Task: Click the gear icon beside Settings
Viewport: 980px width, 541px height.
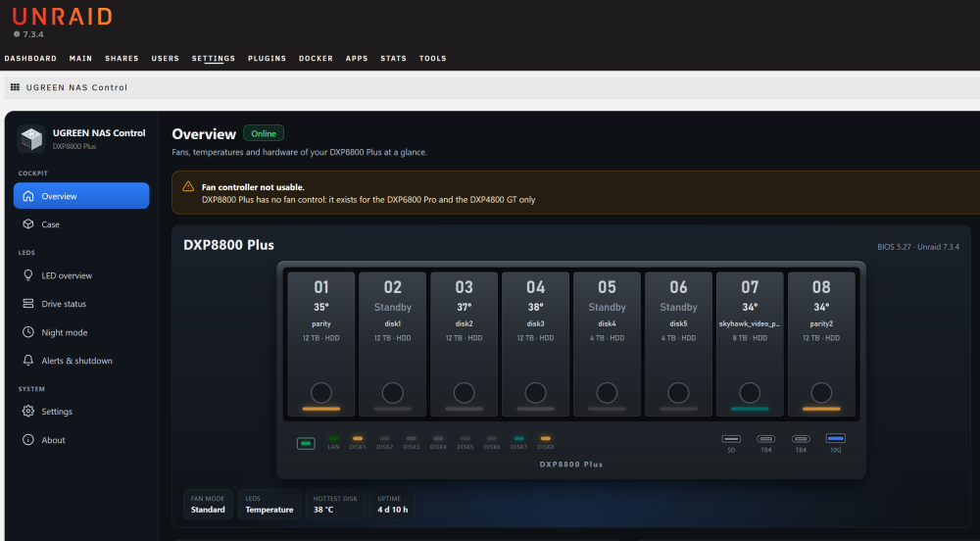Action: (x=28, y=411)
